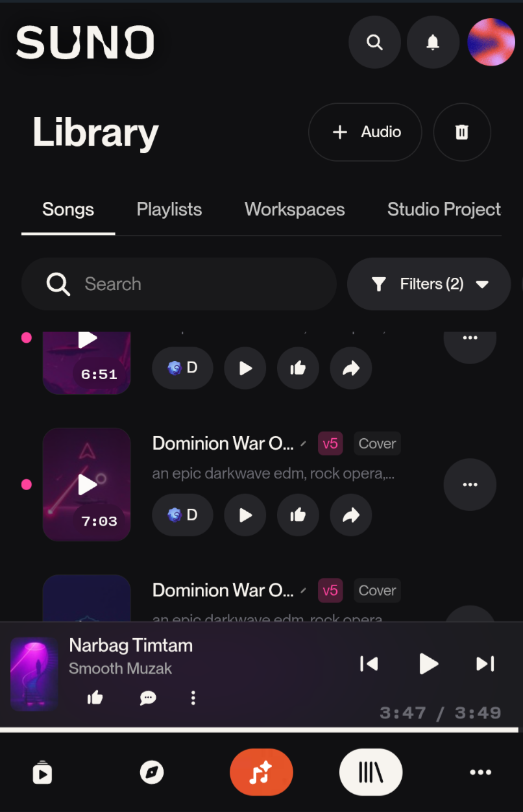This screenshot has height=812, width=523.
Task: Open the orange Create music button
Action: click(261, 772)
